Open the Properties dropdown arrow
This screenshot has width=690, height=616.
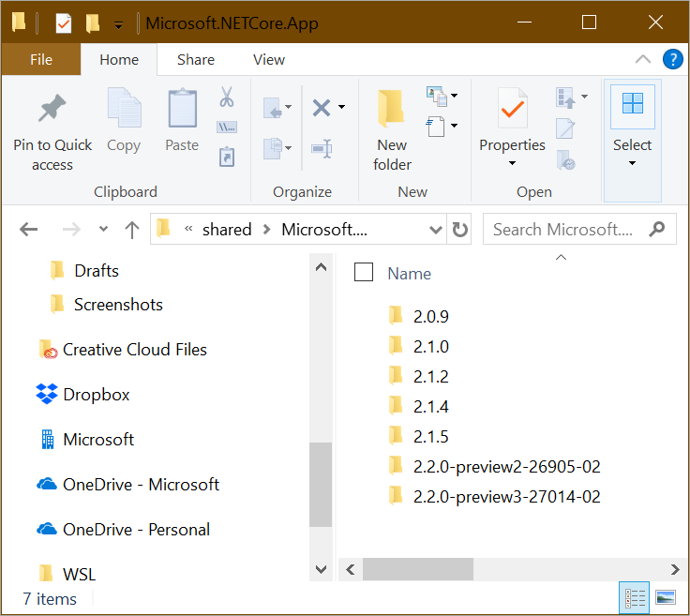coord(512,163)
